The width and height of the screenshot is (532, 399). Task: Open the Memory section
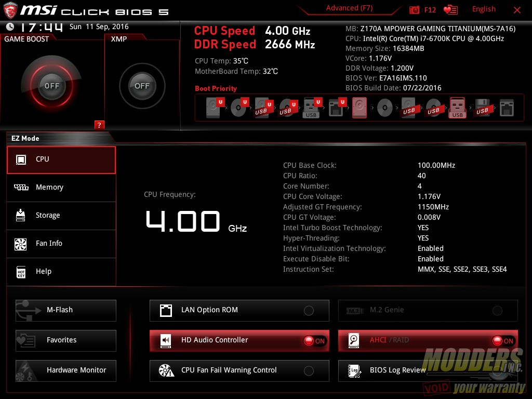pos(61,188)
